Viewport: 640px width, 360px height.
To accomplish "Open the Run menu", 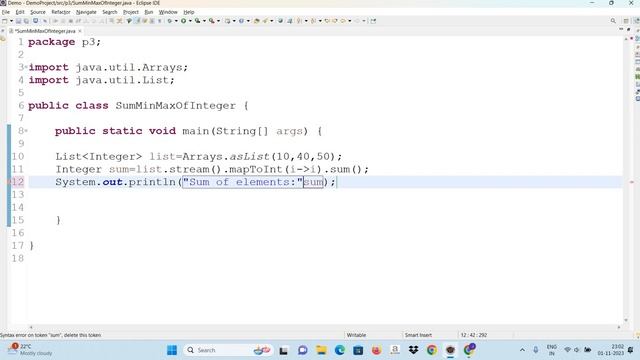I will [149, 12].
